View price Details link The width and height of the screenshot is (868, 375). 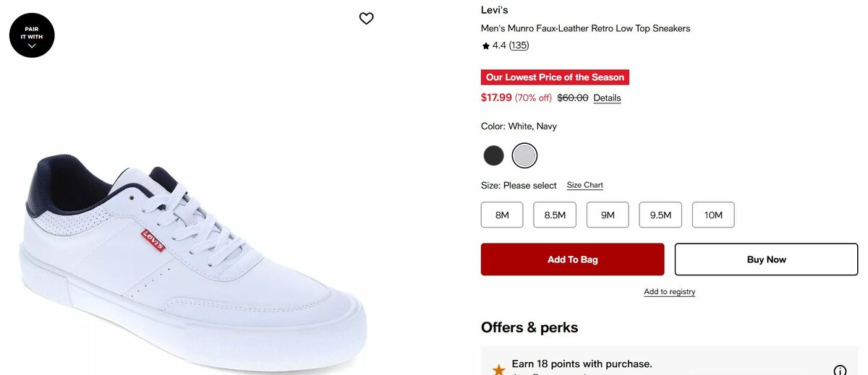(x=607, y=98)
